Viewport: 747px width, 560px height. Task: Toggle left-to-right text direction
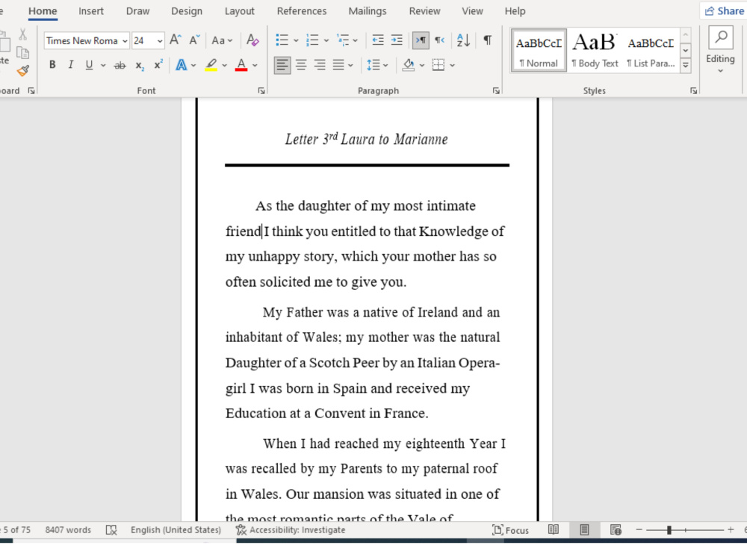[x=421, y=40]
